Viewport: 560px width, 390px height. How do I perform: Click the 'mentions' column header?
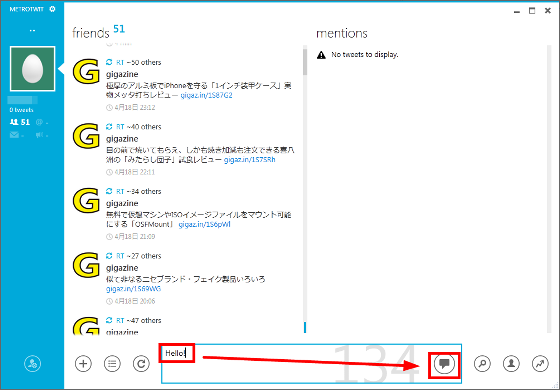tap(342, 33)
